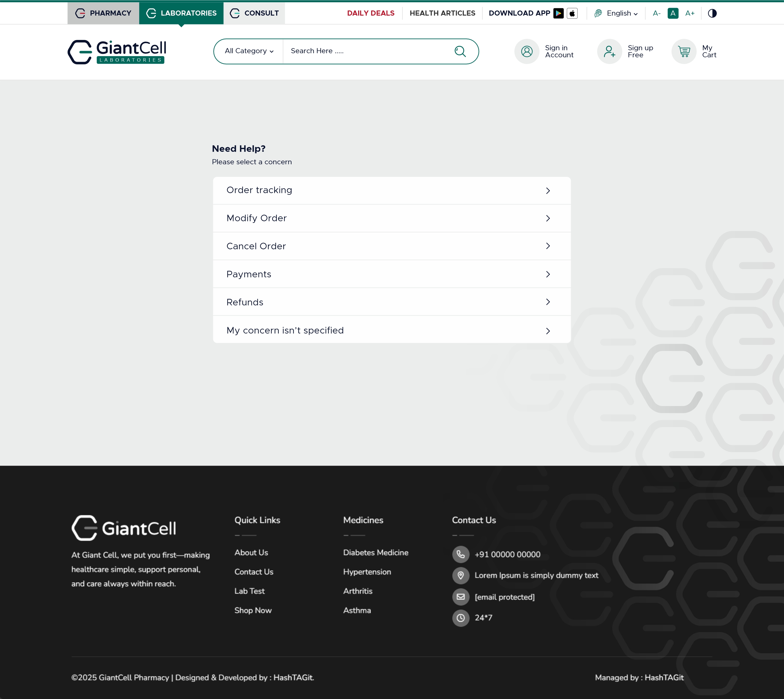784x699 pixels.
Task: Switch to the Consult tab
Action: point(254,13)
